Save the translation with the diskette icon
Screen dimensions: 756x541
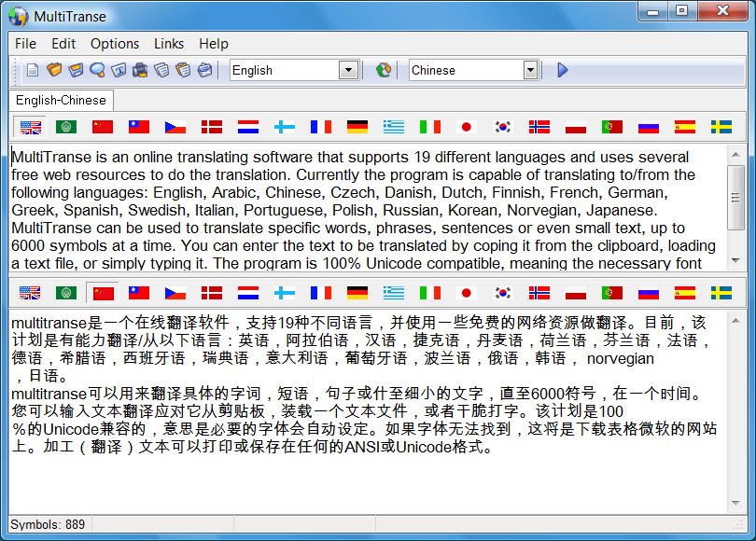tap(77, 70)
